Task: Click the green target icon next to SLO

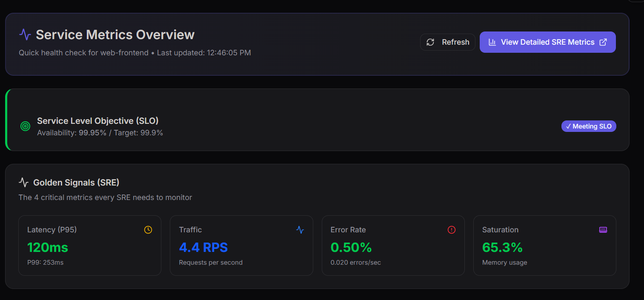Action: [x=26, y=126]
